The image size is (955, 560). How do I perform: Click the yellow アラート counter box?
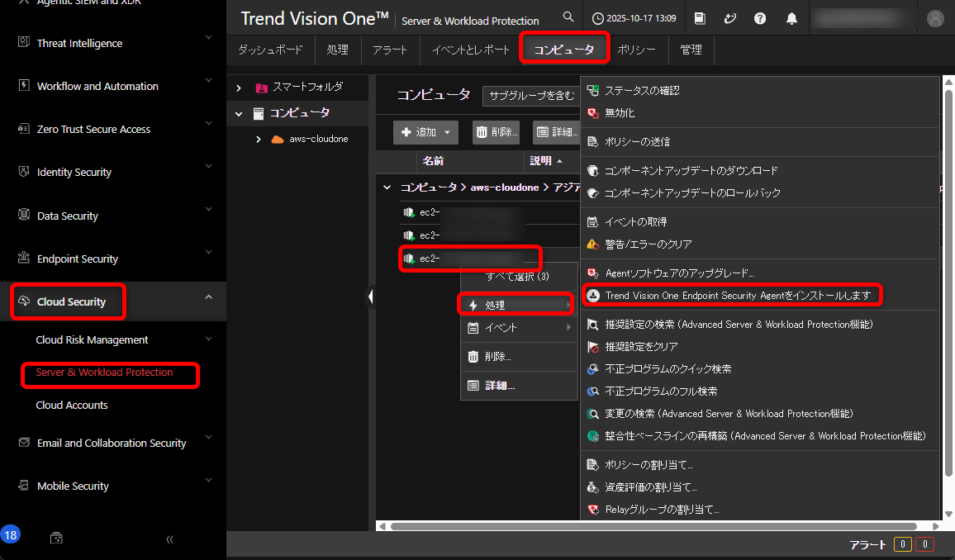click(x=902, y=544)
